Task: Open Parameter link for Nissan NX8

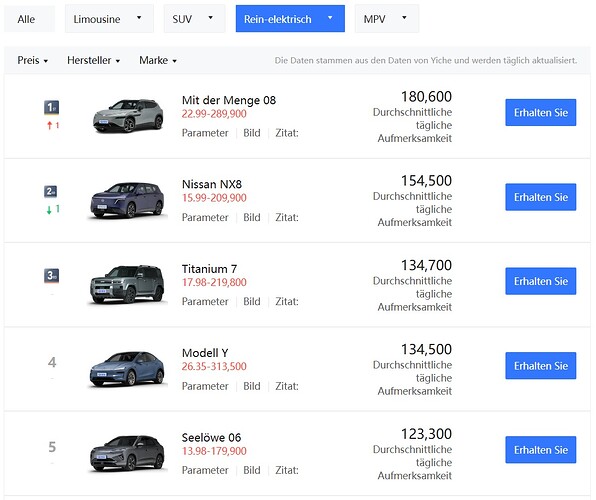Action: coord(205,217)
